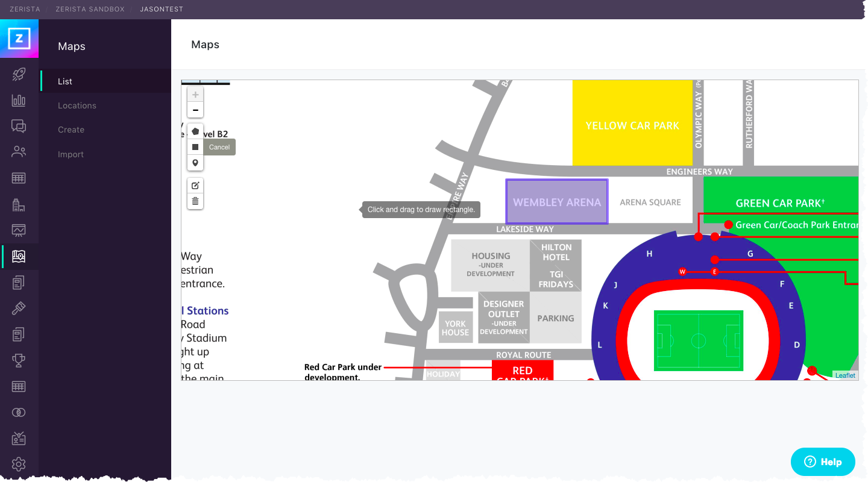Cancel the rectangle drawing

coord(219,147)
